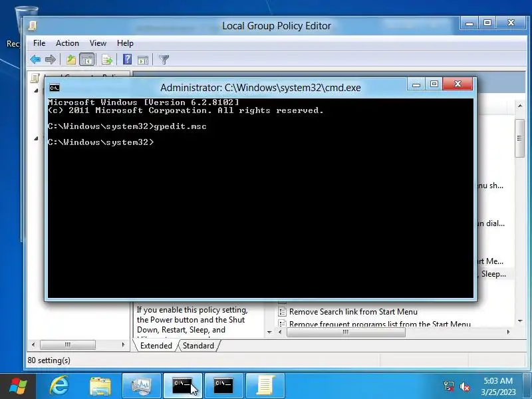
Task: Toggle Show/Hide Action Pane icon
Action: tap(143, 60)
